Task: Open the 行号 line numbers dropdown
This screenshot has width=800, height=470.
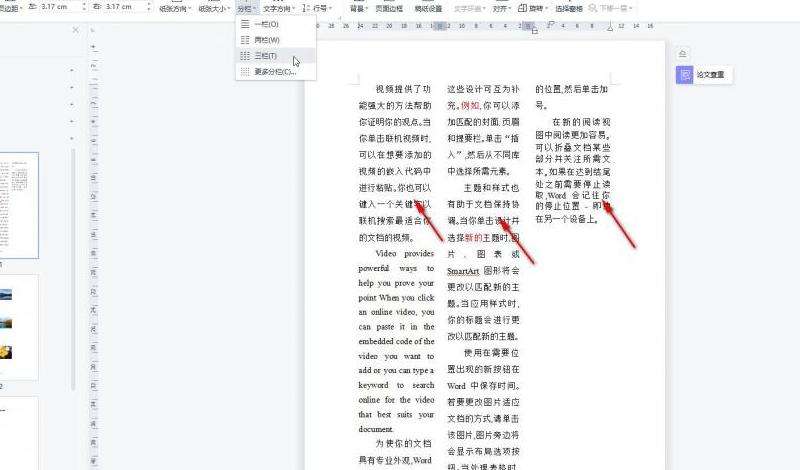Action: [316, 8]
